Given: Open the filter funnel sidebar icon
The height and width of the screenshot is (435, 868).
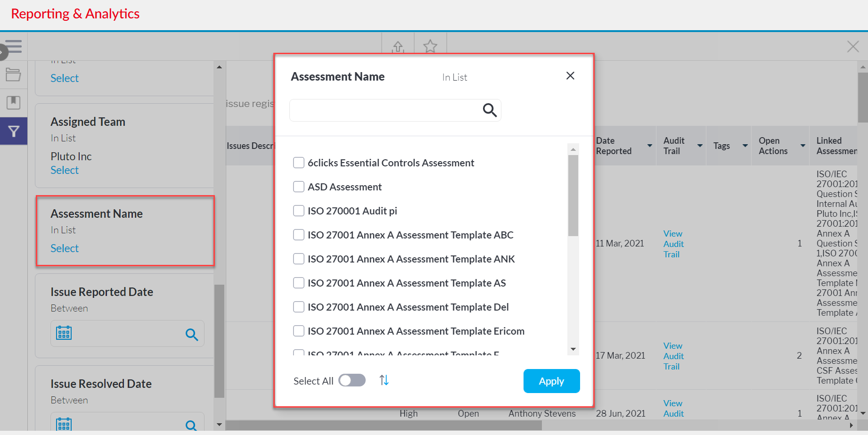Looking at the screenshot, I should point(14,131).
